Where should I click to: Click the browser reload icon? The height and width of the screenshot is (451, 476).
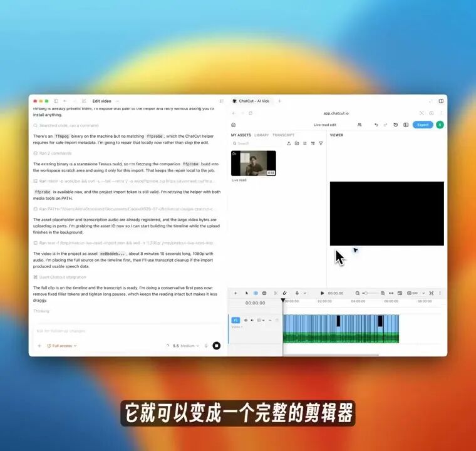tap(251, 113)
